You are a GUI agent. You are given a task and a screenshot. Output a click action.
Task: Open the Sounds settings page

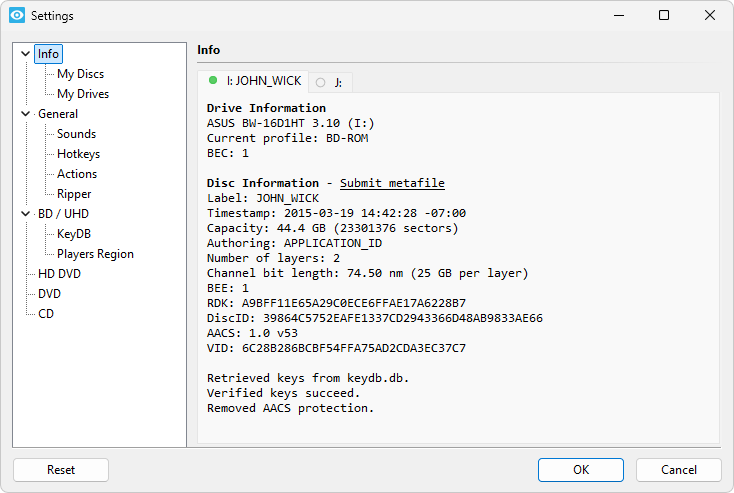[76, 134]
